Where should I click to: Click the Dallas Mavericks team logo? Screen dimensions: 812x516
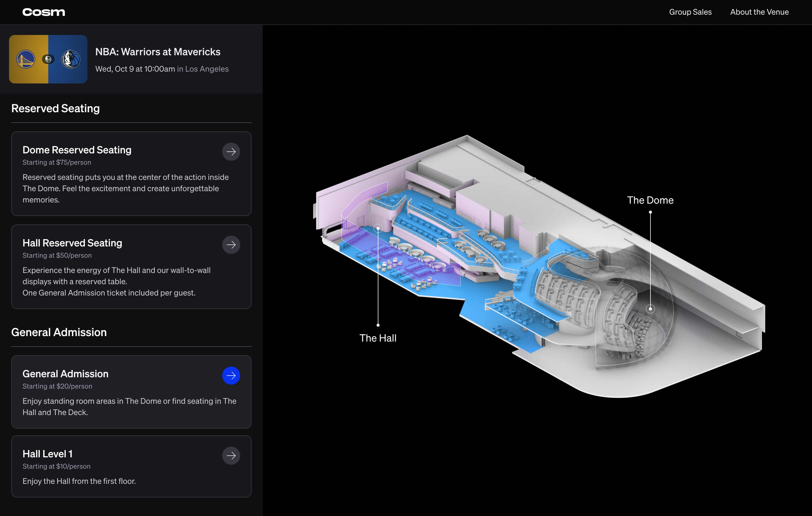click(71, 59)
